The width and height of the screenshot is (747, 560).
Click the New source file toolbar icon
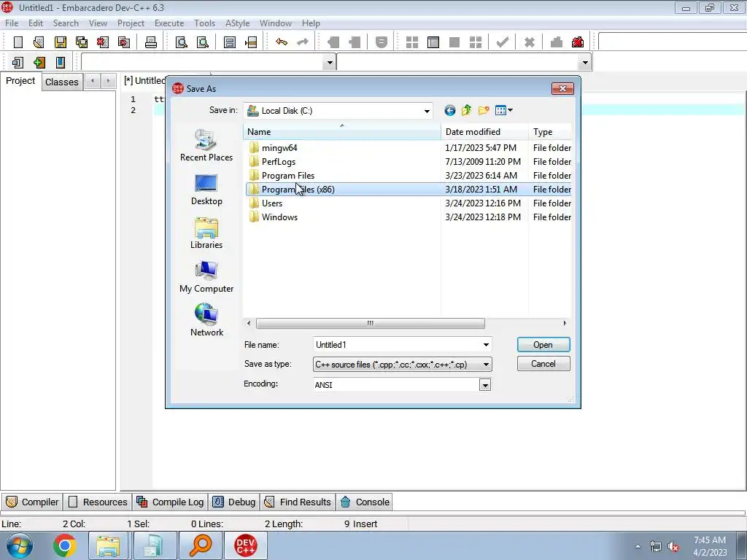click(18, 42)
